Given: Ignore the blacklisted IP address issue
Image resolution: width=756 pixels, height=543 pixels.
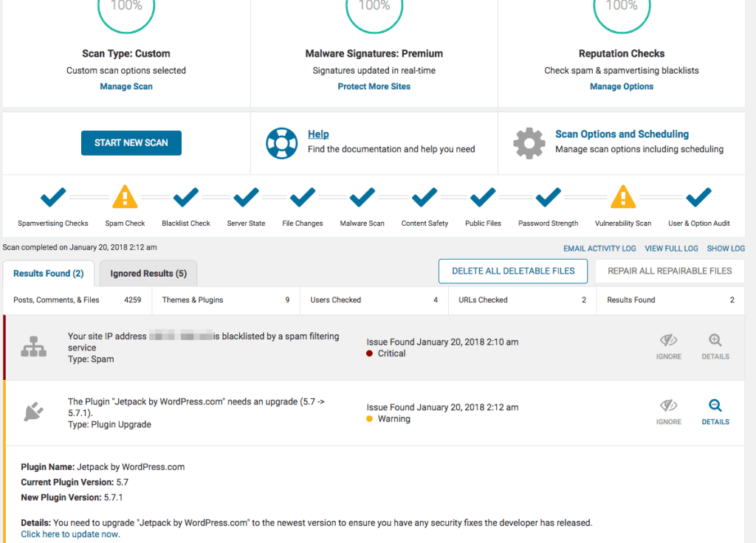Looking at the screenshot, I should [x=669, y=347].
